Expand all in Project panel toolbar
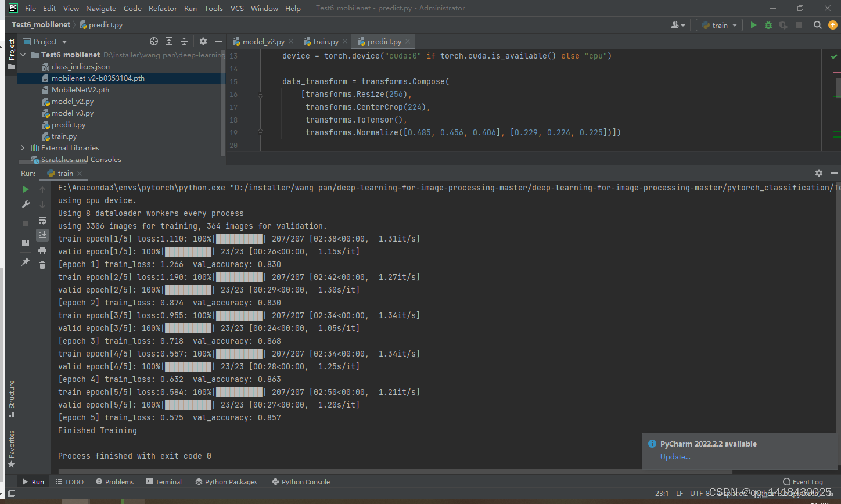The width and height of the screenshot is (841, 504). pos(169,41)
